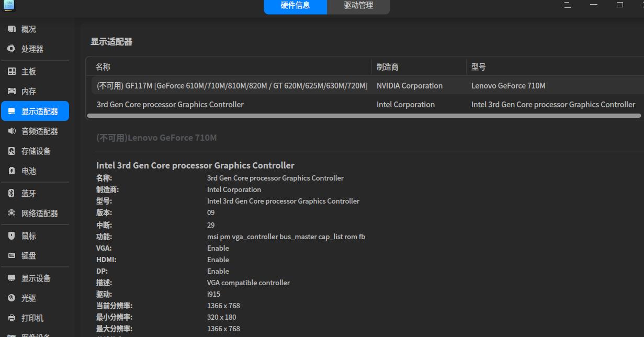
Task: Switch to the 硬件信息 tab
Action: tap(295, 5)
